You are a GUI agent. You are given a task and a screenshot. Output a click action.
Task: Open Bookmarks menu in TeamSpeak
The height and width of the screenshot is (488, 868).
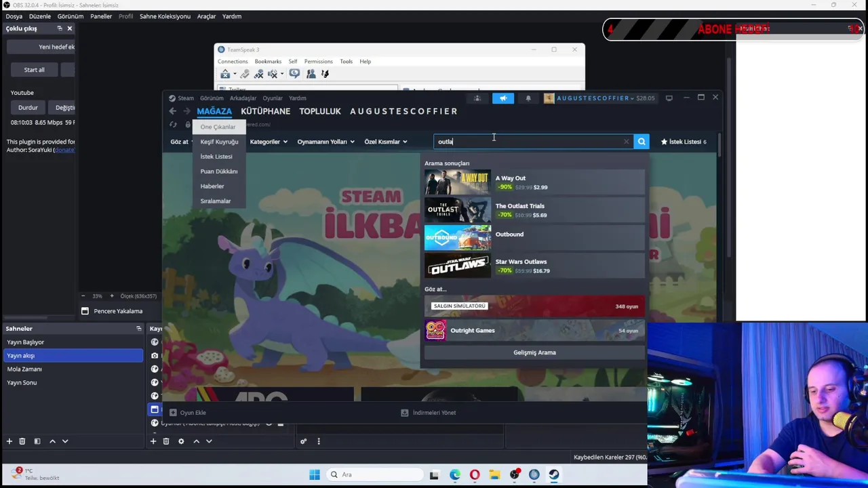tap(268, 62)
